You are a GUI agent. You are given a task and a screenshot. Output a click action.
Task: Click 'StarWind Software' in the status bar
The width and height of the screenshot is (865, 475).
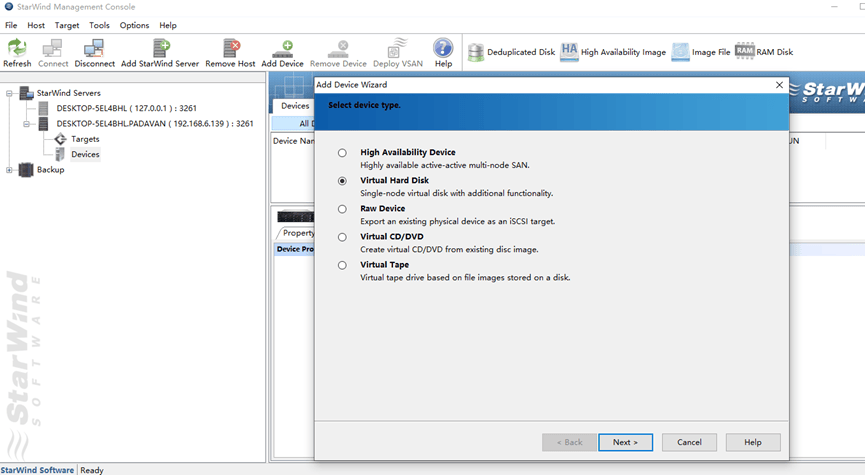(x=37, y=470)
